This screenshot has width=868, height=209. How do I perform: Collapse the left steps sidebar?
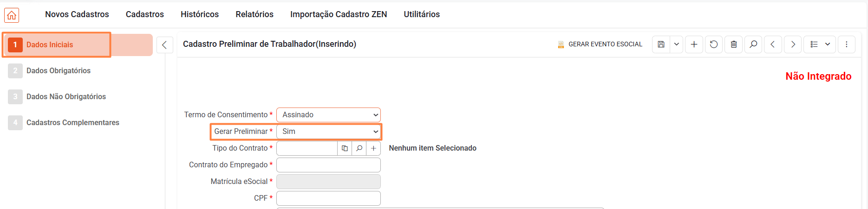[x=164, y=45]
